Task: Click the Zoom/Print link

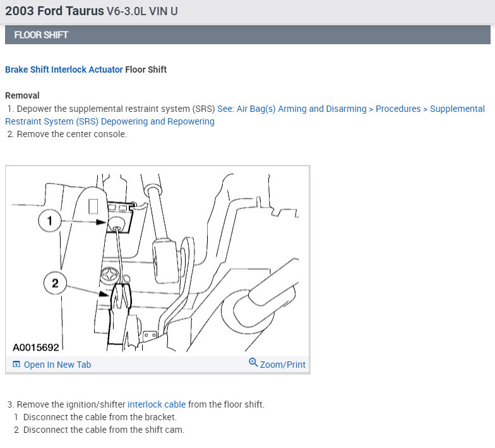Action: (283, 365)
